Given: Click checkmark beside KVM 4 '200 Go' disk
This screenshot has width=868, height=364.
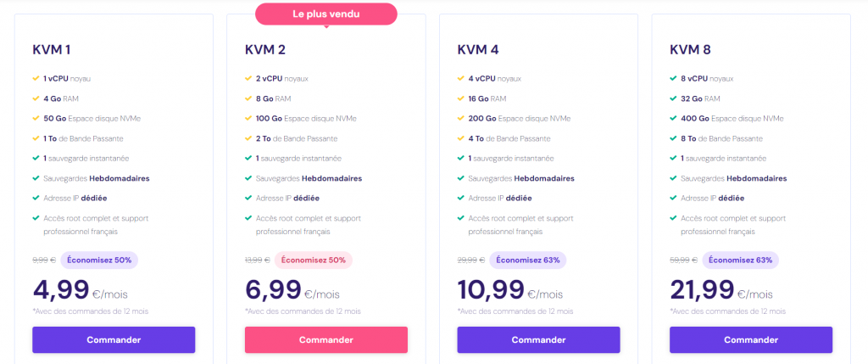Looking at the screenshot, I should tap(461, 119).
